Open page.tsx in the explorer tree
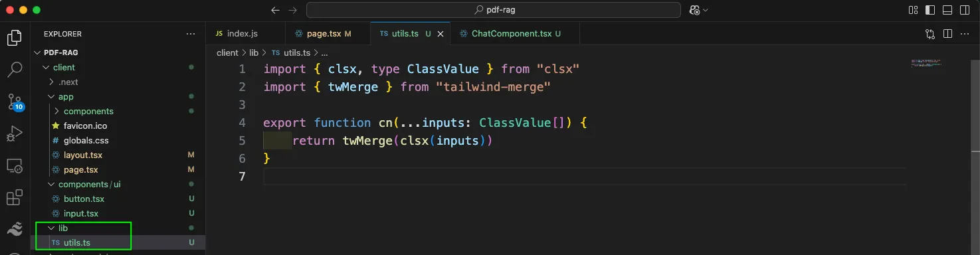The width and height of the screenshot is (980, 255). pos(118,169)
